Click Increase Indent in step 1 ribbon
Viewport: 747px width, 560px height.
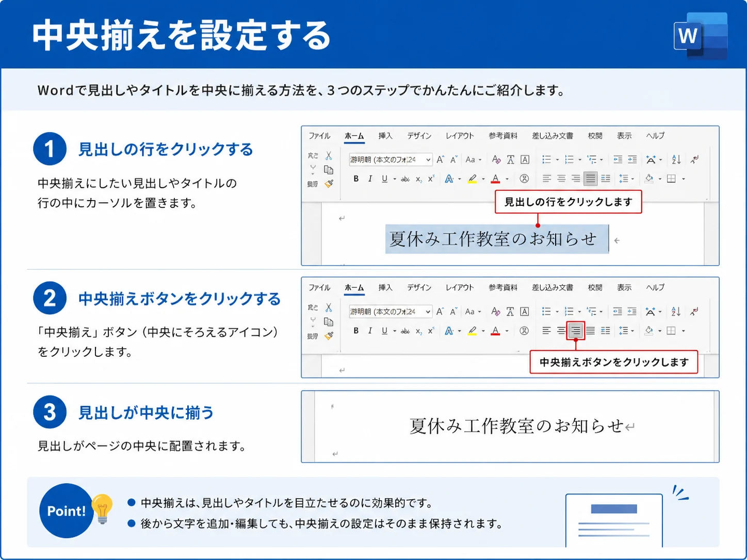tap(632, 160)
